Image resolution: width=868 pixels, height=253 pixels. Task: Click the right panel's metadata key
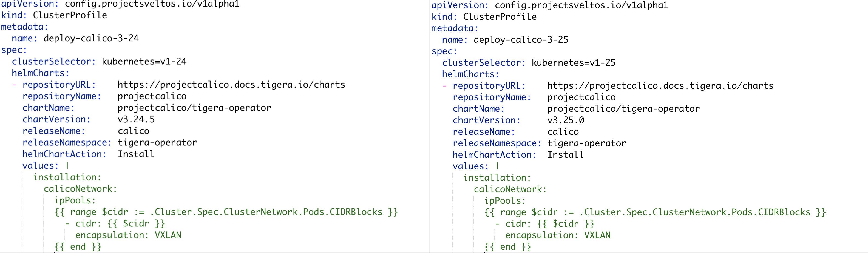pyautogui.click(x=455, y=28)
